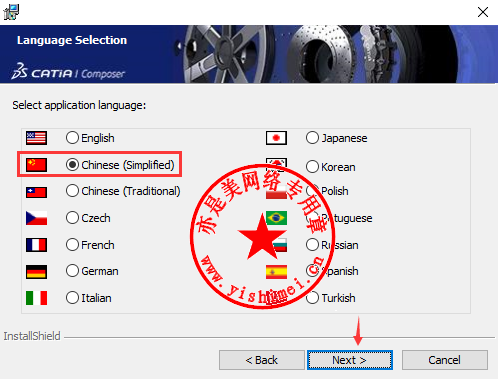The image size is (498, 379).
Task: Select the English radio button
Action: (72, 138)
